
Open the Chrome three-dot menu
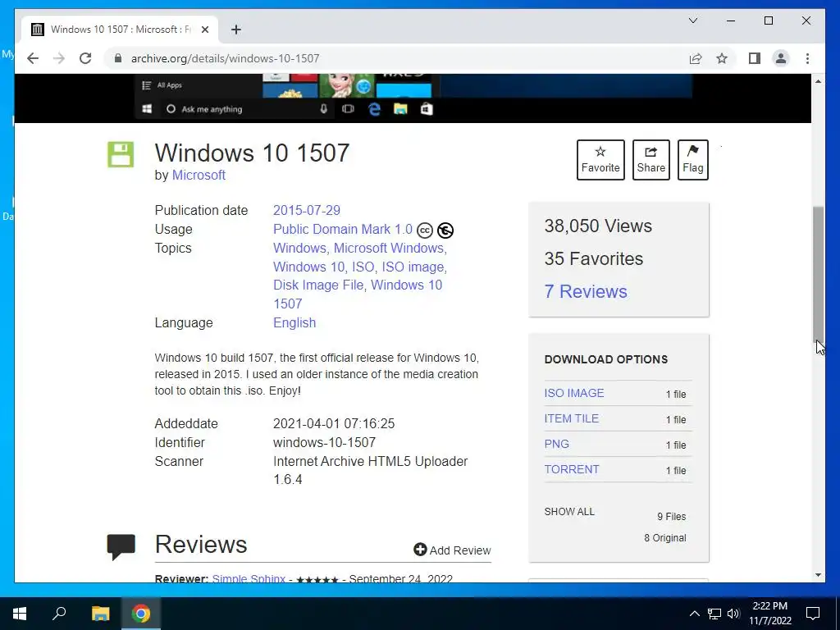click(x=807, y=58)
